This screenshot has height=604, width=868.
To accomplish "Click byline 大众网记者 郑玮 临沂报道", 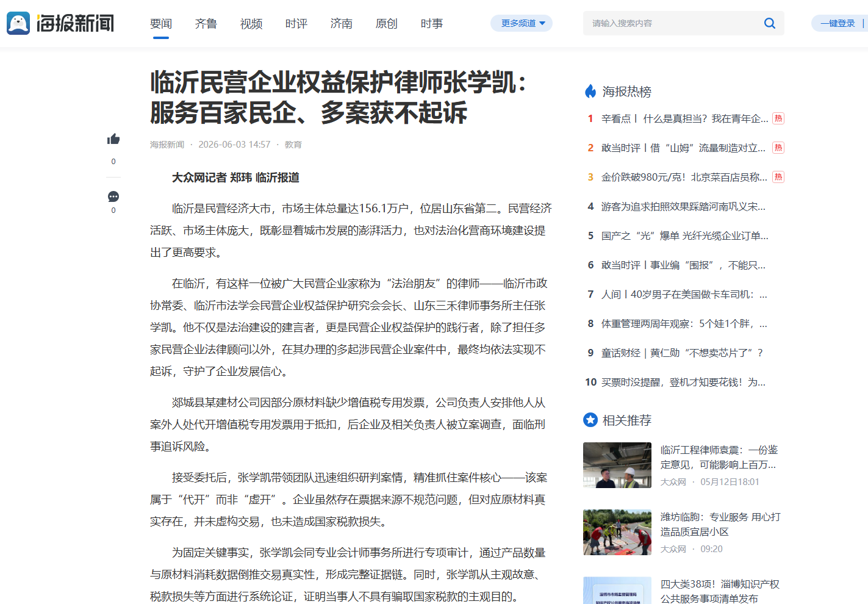I will tap(235, 178).
